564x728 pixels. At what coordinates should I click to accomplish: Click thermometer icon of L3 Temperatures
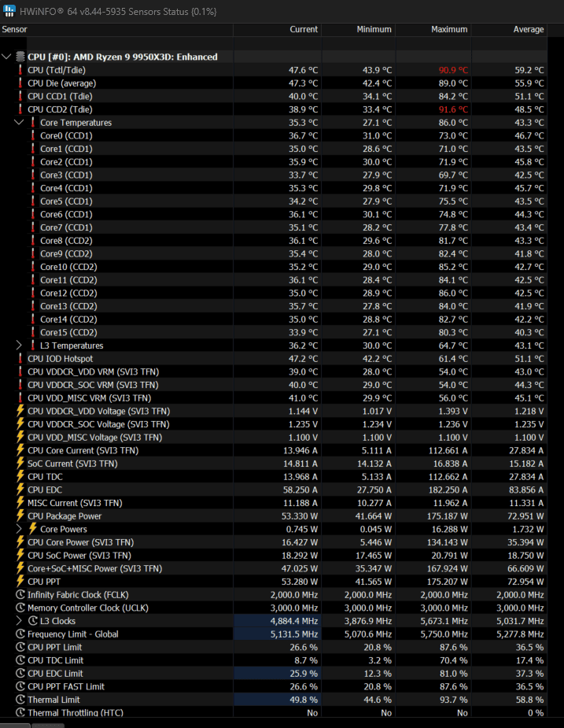(32, 346)
